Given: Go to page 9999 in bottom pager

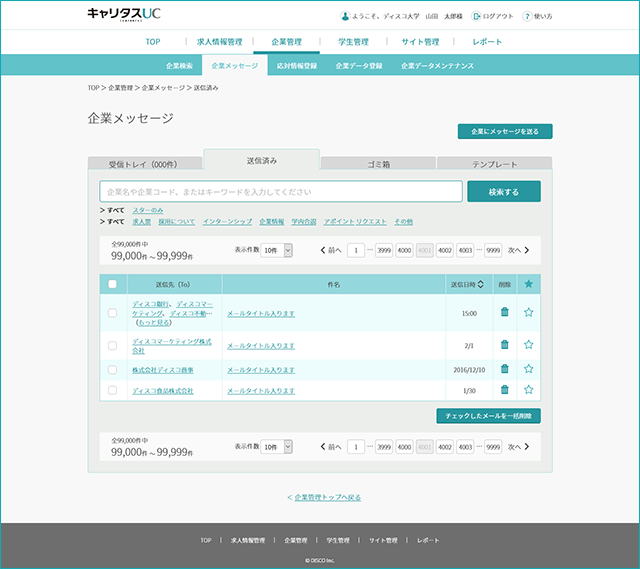Looking at the screenshot, I should (x=493, y=447).
